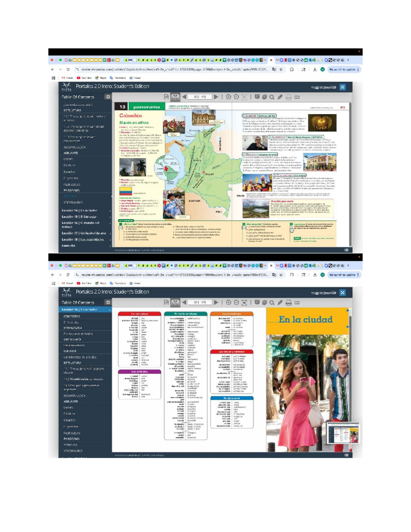Expand Lección 14 | En la ciudad in top sidebar

pos(86,211)
